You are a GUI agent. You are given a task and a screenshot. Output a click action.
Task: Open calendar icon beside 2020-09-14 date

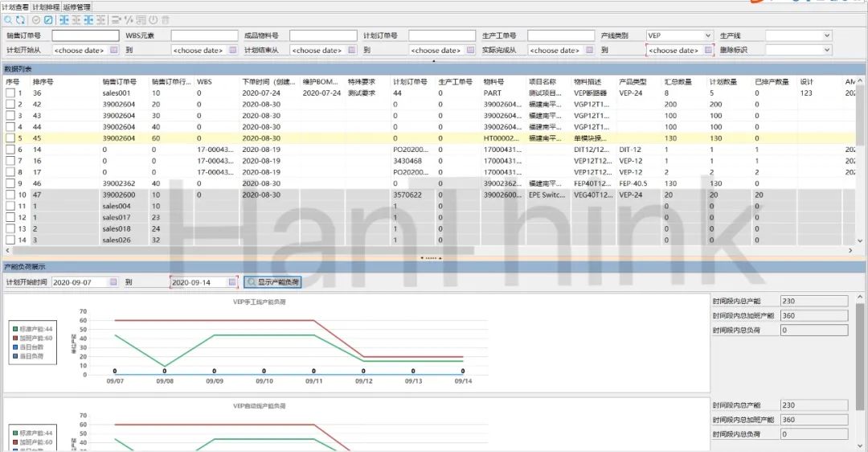(233, 282)
